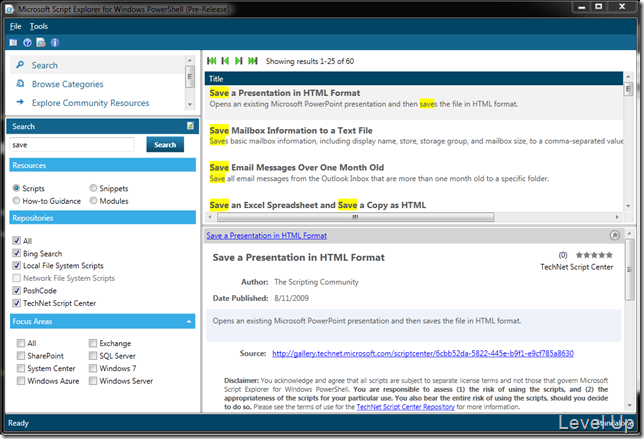The height and width of the screenshot is (439, 644).
Task: Click the 'Ready' status bar text
Action: coord(18,423)
